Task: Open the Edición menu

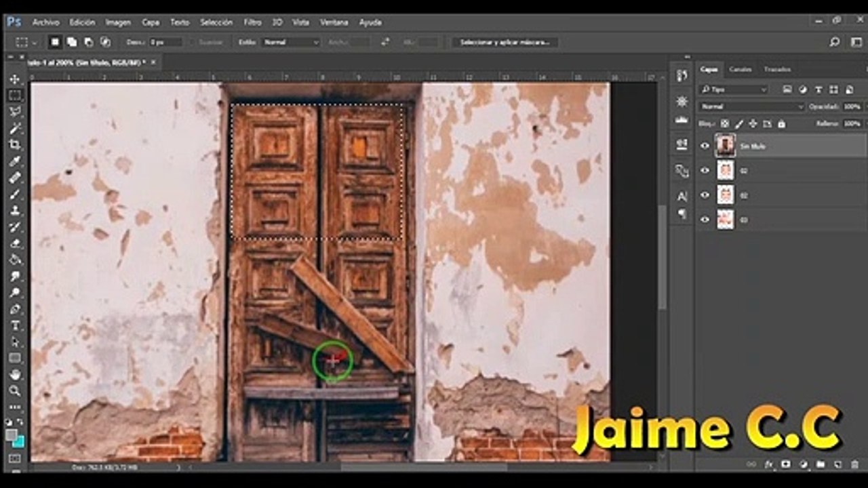Action: point(82,22)
